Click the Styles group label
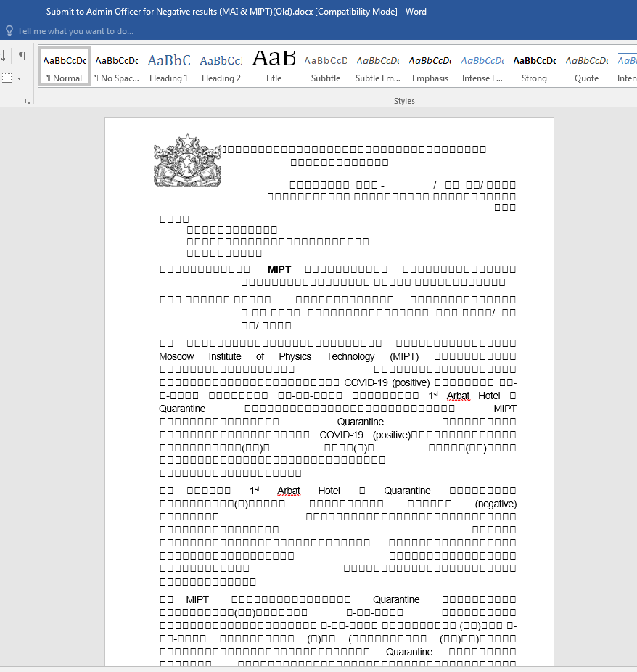Screen dimensions: 637x672 404,101
